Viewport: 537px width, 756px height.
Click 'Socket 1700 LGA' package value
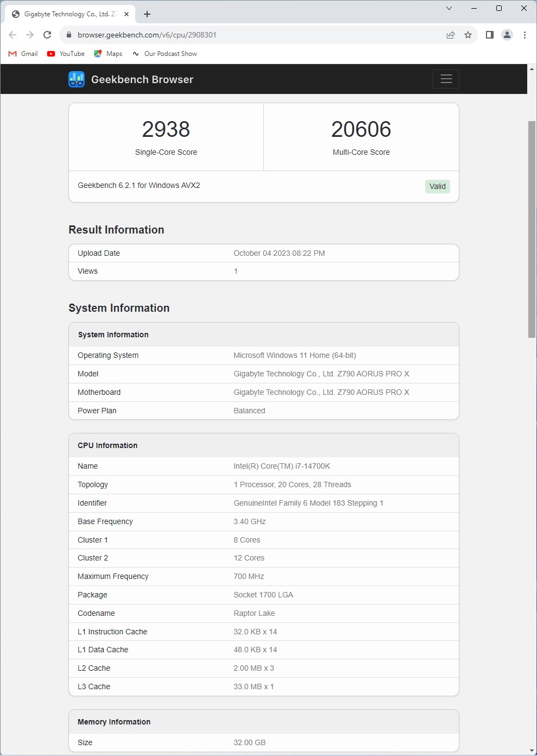(263, 595)
